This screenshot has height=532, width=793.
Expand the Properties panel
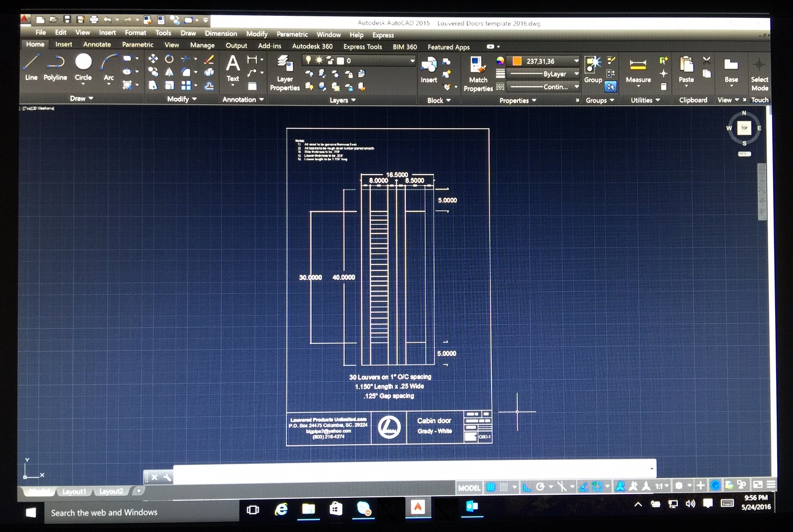click(518, 100)
